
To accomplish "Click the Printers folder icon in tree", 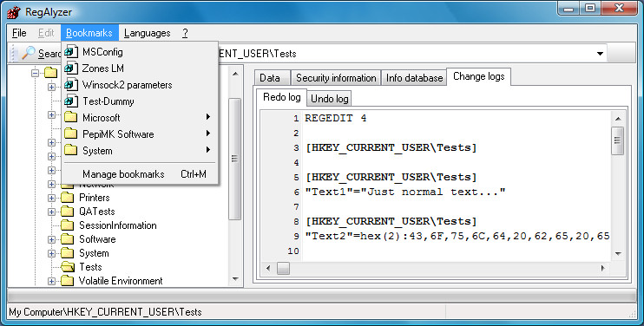I will pos(68,198).
